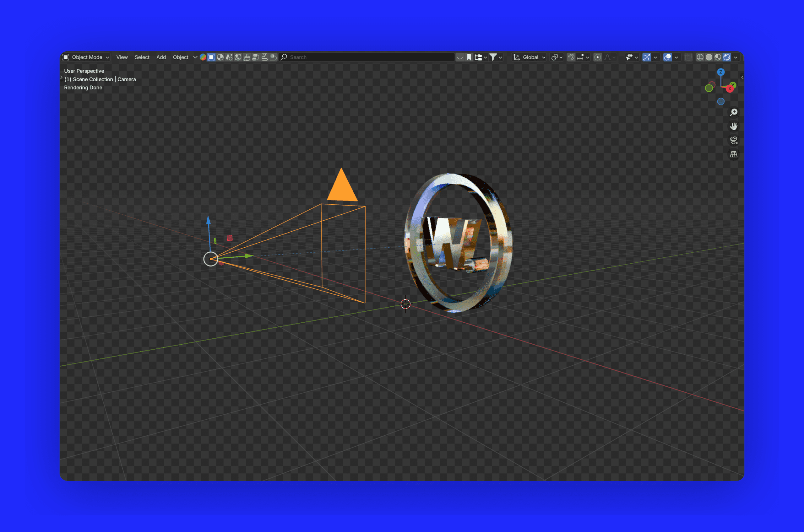
Task: Toggle the camera view button
Action: pos(734,141)
